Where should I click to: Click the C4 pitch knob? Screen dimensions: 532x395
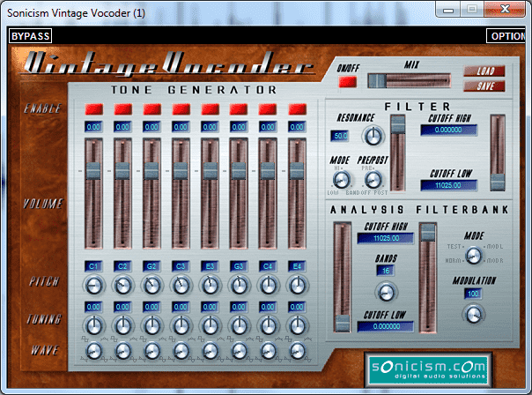pyautogui.click(x=269, y=286)
